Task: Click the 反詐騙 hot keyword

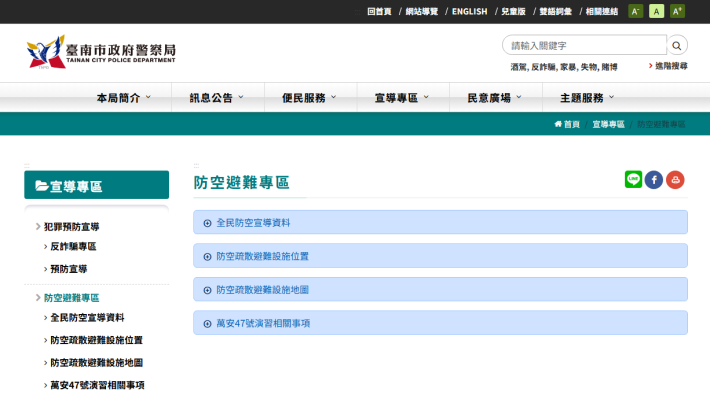Action: coord(543,67)
